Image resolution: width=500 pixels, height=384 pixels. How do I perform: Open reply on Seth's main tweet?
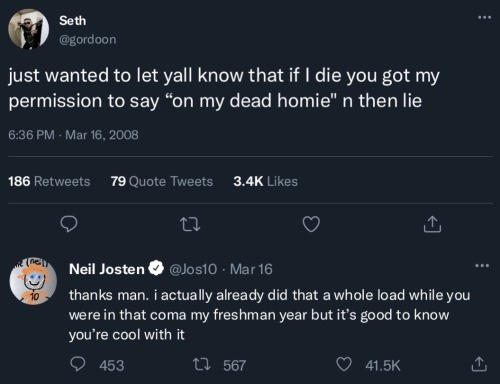[69, 224]
